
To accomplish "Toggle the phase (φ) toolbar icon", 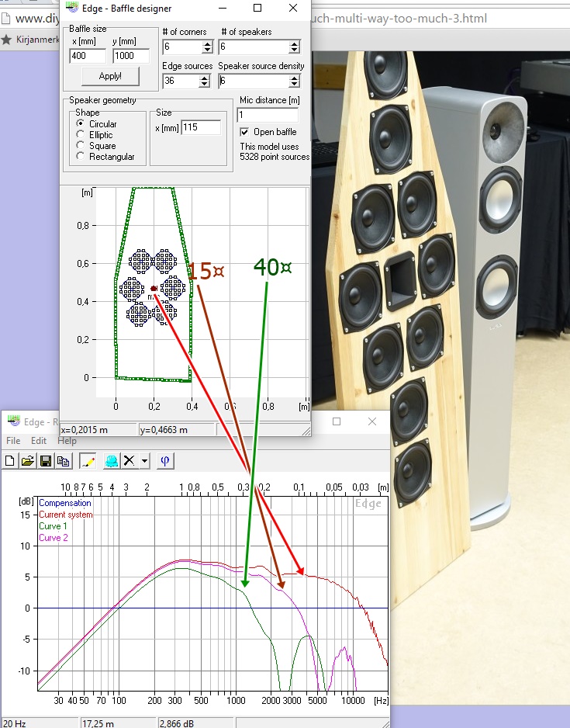I will [x=164, y=461].
